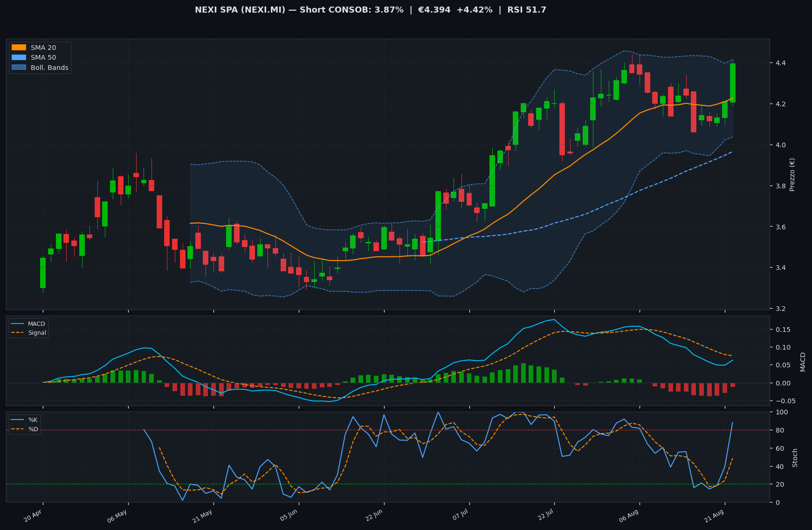812x530 pixels.
Task: Click the vertical "MACD" axis title
Action: (x=803, y=362)
